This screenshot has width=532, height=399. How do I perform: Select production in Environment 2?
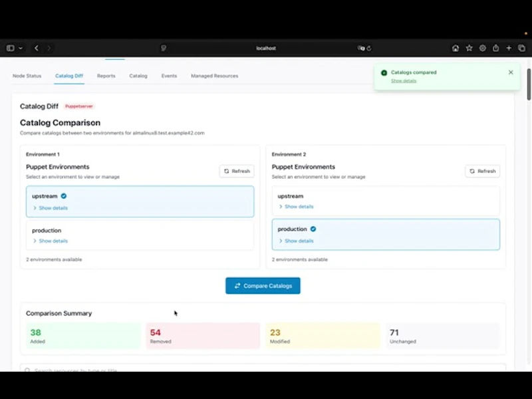(386, 235)
